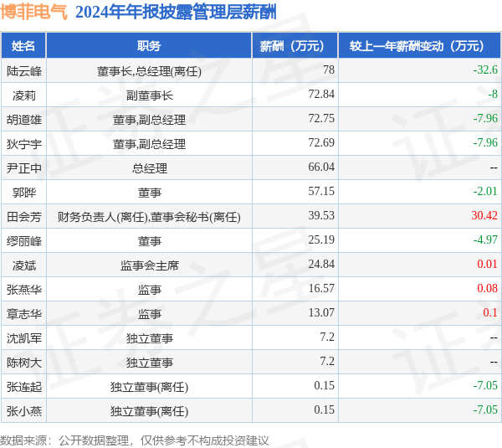Click the change value -32.6

pyautogui.click(x=485, y=70)
